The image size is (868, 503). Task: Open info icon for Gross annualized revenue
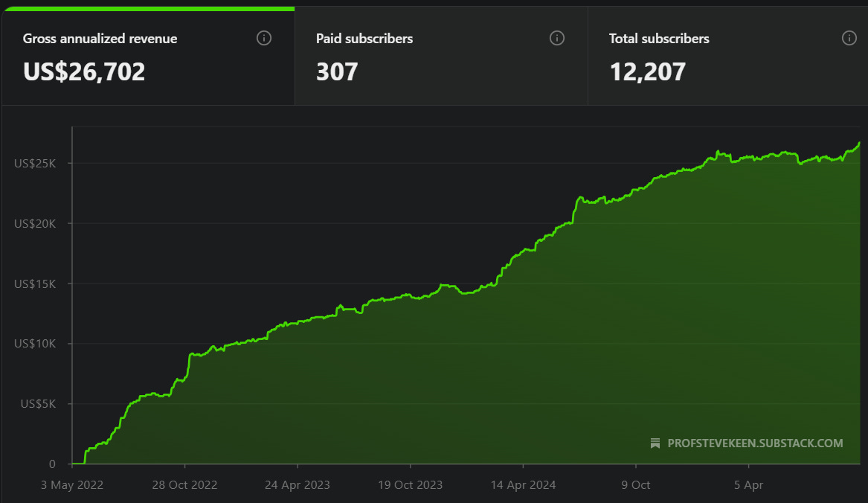264,38
